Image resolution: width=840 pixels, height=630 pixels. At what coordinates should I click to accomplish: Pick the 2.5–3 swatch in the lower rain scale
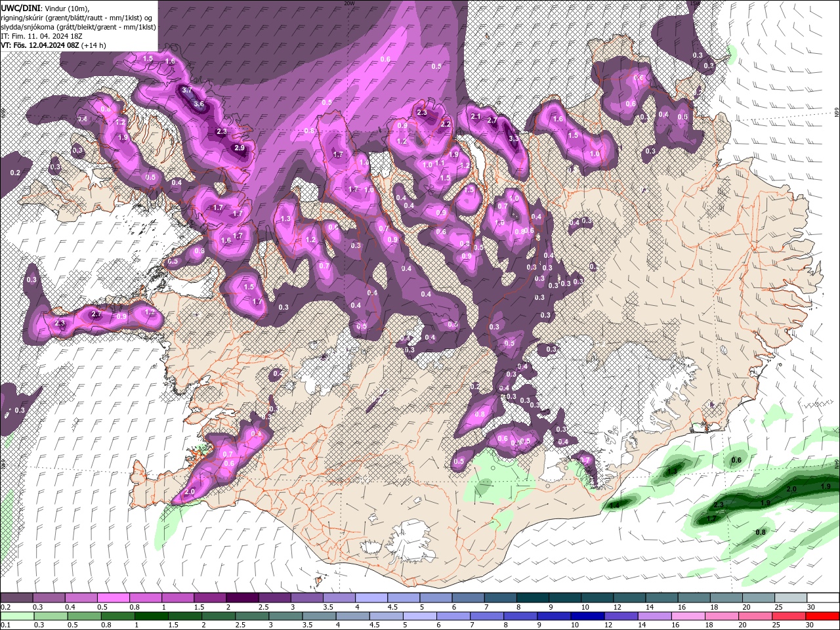pyautogui.click(x=252, y=616)
